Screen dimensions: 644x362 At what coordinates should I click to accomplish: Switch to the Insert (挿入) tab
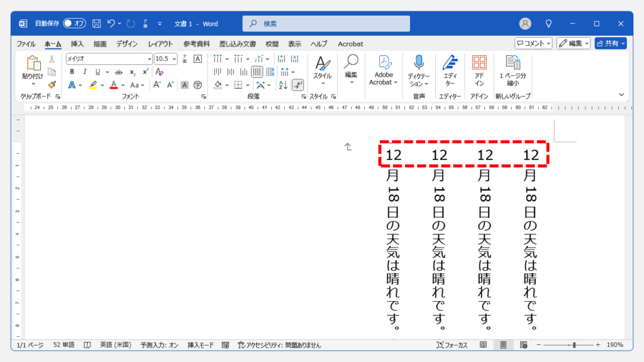click(x=77, y=44)
